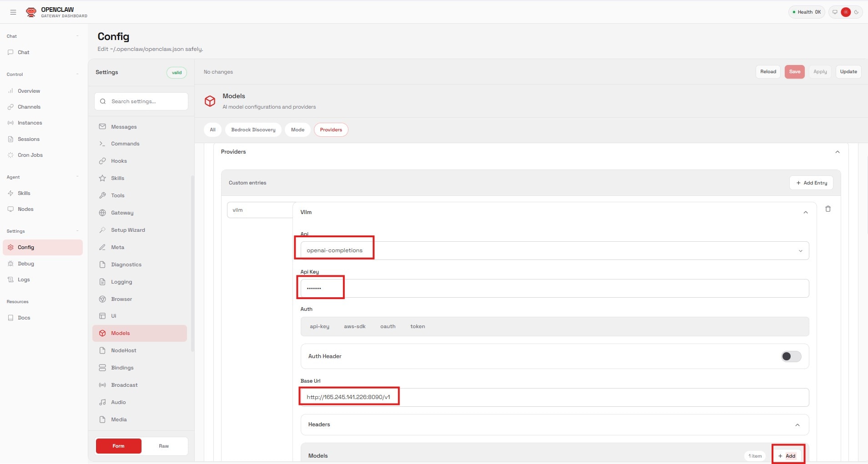The image size is (868, 464).
Task: Select the api-key auth option
Action: (x=319, y=326)
